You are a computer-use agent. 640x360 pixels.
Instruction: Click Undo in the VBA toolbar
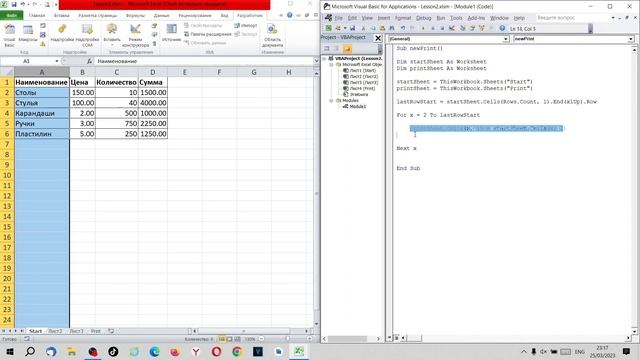point(403,28)
